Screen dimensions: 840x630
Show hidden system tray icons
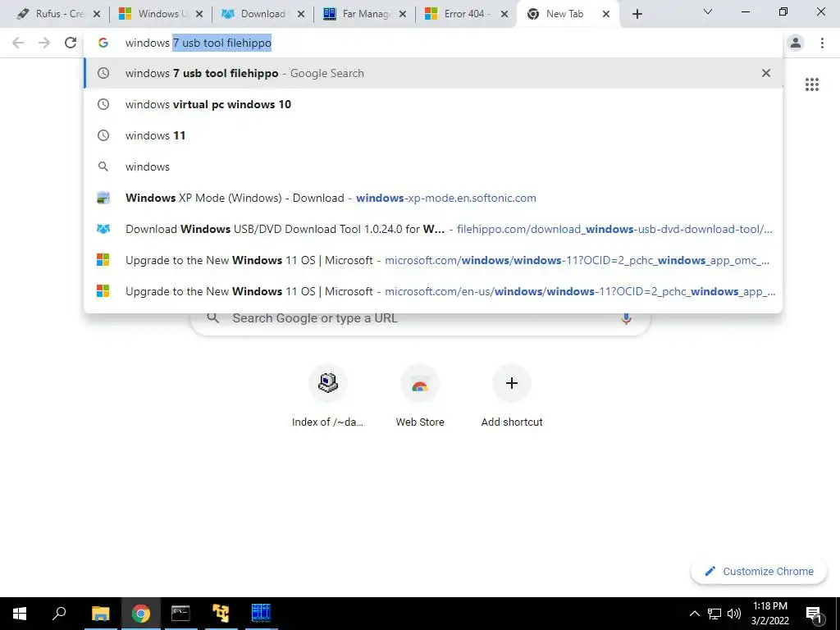694,614
